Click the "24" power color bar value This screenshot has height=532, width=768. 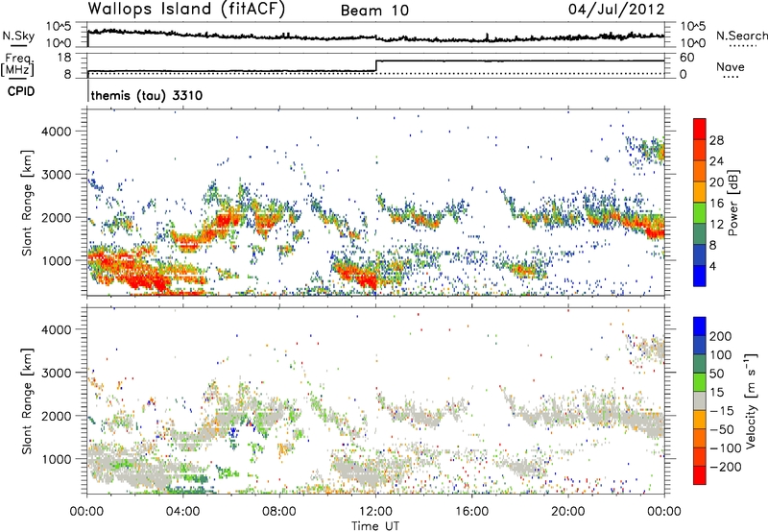(x=716, y=161)
